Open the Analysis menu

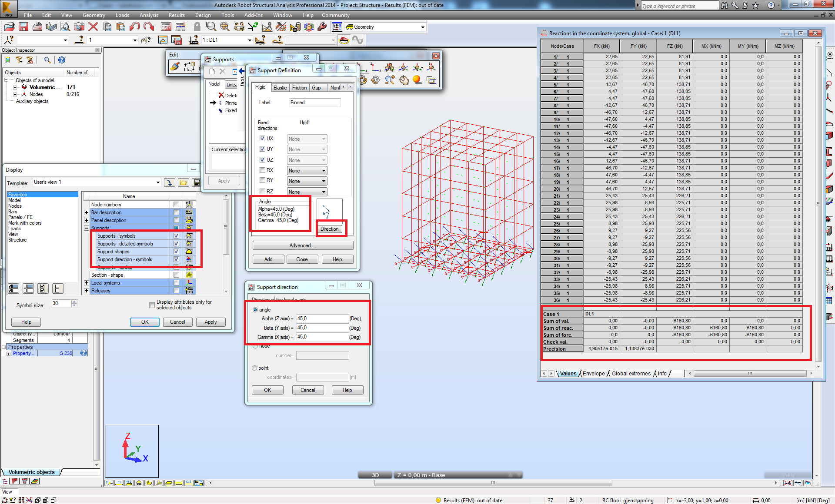[x=149, y=15]
